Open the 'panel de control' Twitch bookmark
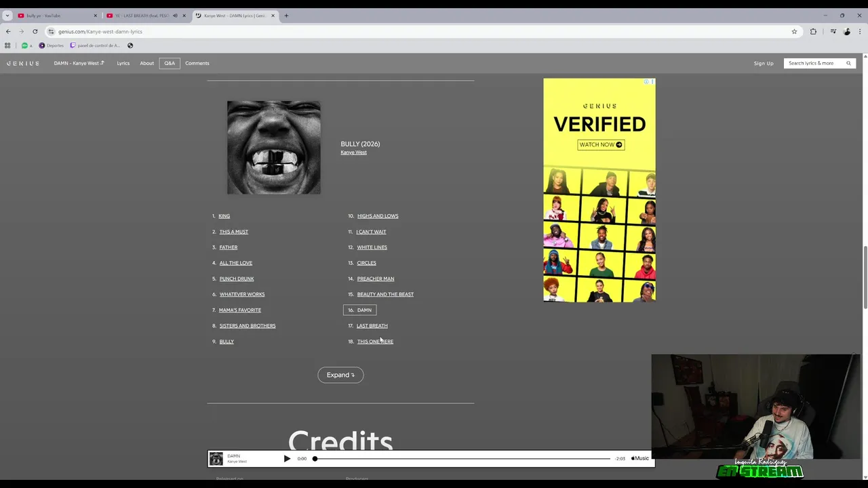Viewport: 868px width, 488px height. 95,45
